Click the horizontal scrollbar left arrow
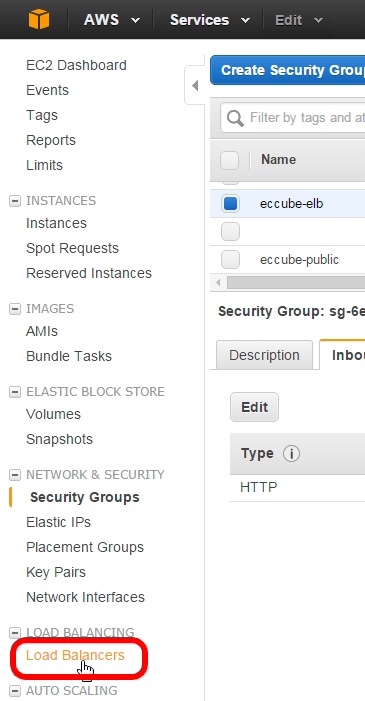 [x=218, y=283]
